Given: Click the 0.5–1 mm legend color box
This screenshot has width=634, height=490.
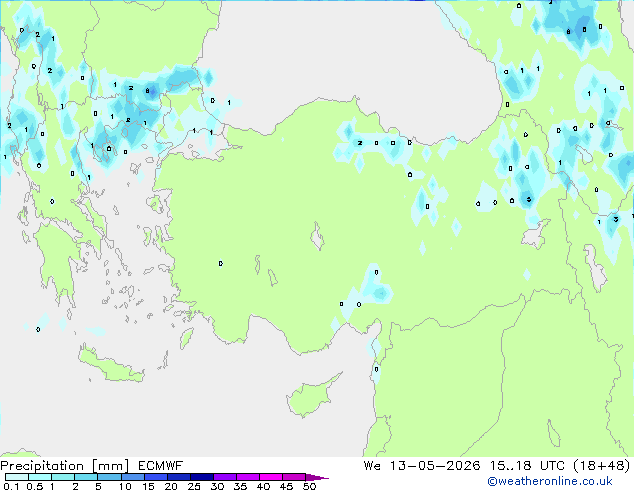Looking at the screenshot, I should 40,477.
